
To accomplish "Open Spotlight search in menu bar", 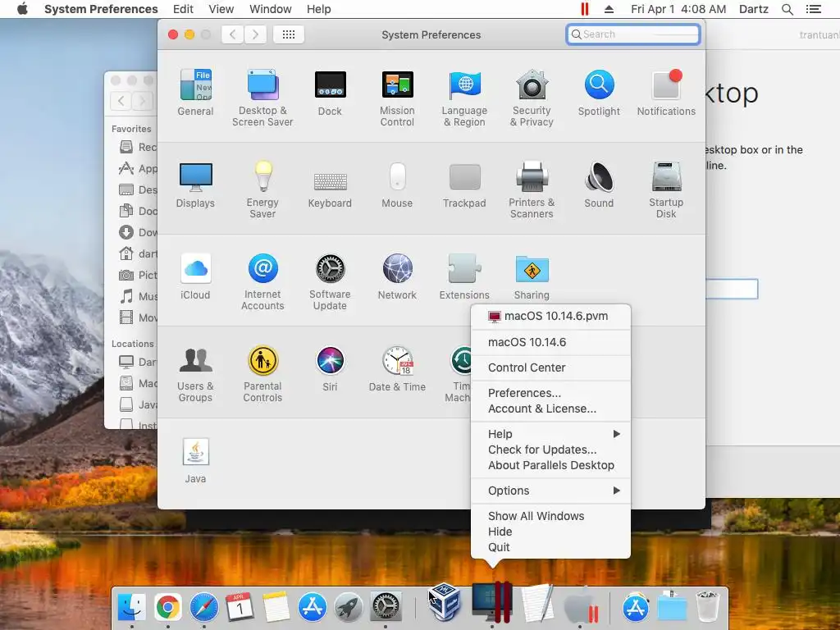I will click(x=787, y=9).
